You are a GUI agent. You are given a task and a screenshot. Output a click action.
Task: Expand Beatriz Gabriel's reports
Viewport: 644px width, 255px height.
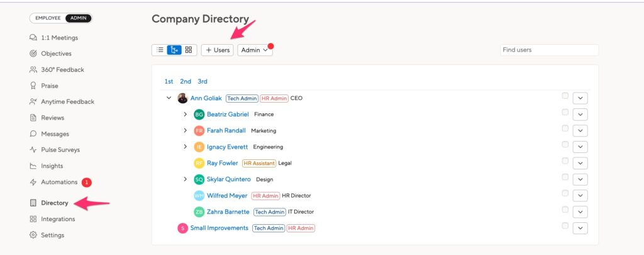[x=186, y=114]
